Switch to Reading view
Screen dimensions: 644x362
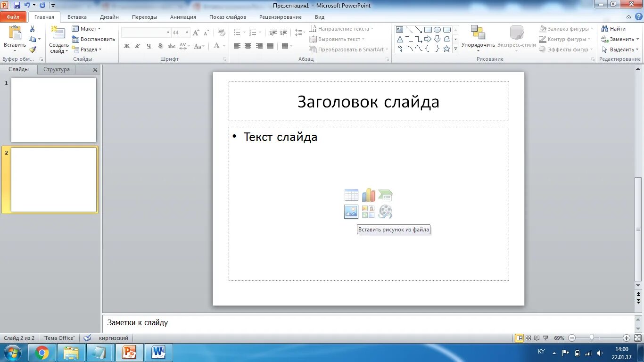pyautogui.click(x=537, y=338)
